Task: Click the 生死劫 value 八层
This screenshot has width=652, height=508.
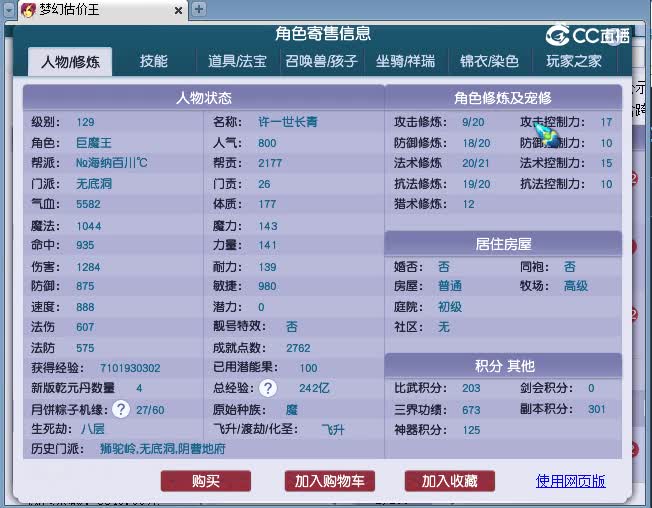Action: (93, 429)
